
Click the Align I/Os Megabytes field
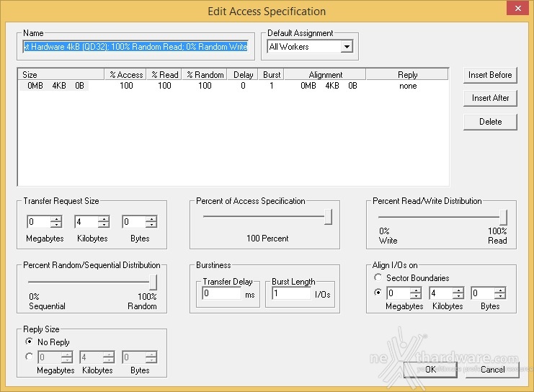[399, 293]
